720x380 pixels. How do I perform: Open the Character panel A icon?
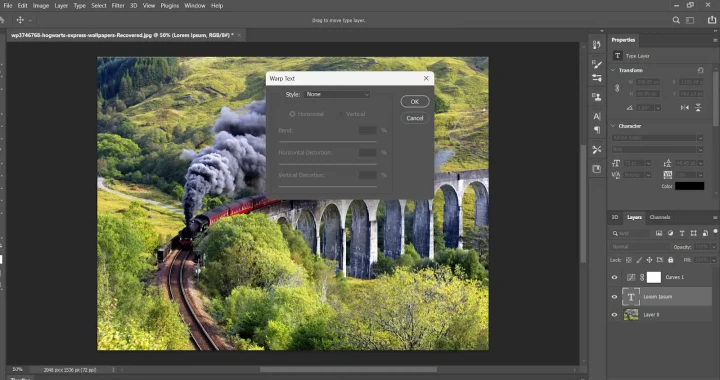coord(596,117)
